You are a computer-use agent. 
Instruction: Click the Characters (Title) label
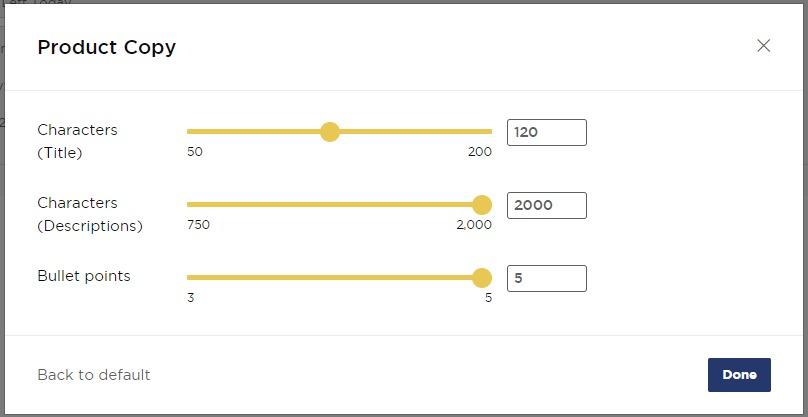(x=77, y=141)
